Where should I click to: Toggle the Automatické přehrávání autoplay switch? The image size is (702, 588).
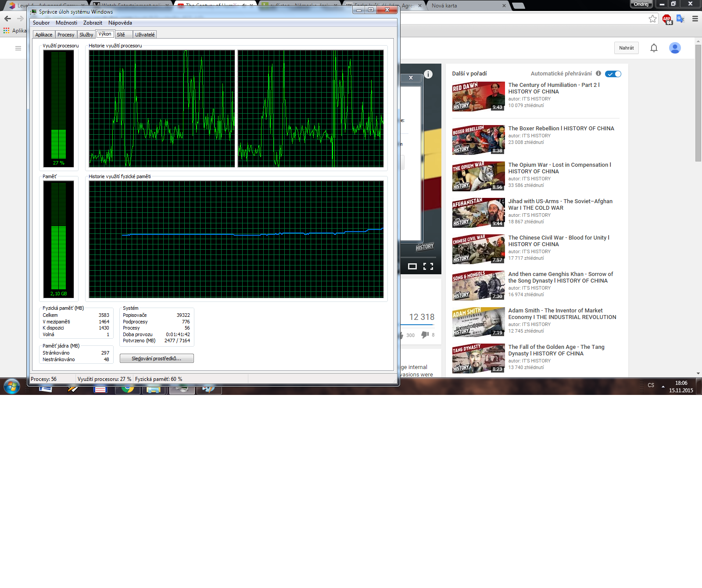point(613,74)
